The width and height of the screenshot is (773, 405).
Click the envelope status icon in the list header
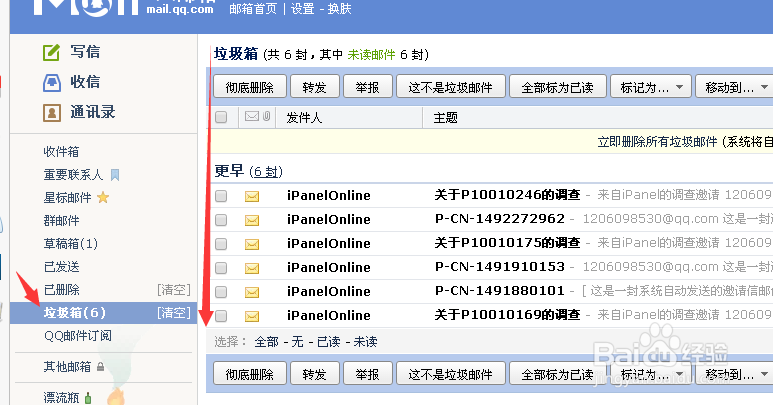point(252,116)
